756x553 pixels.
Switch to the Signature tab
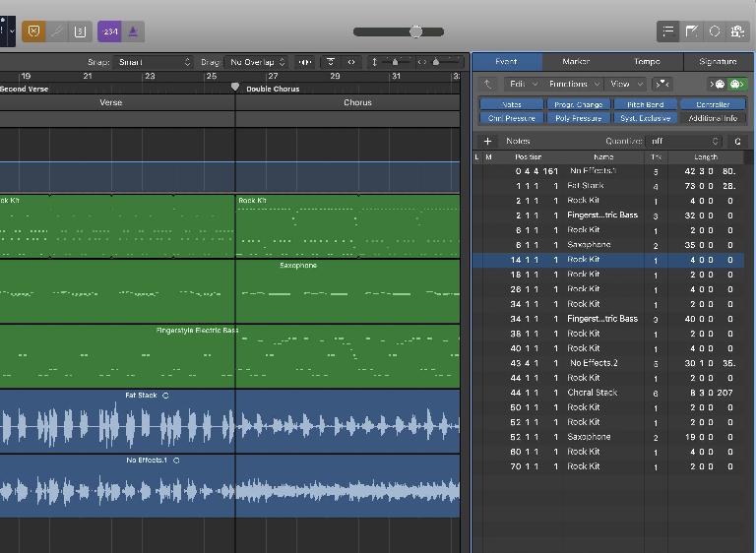click(718, 62)
